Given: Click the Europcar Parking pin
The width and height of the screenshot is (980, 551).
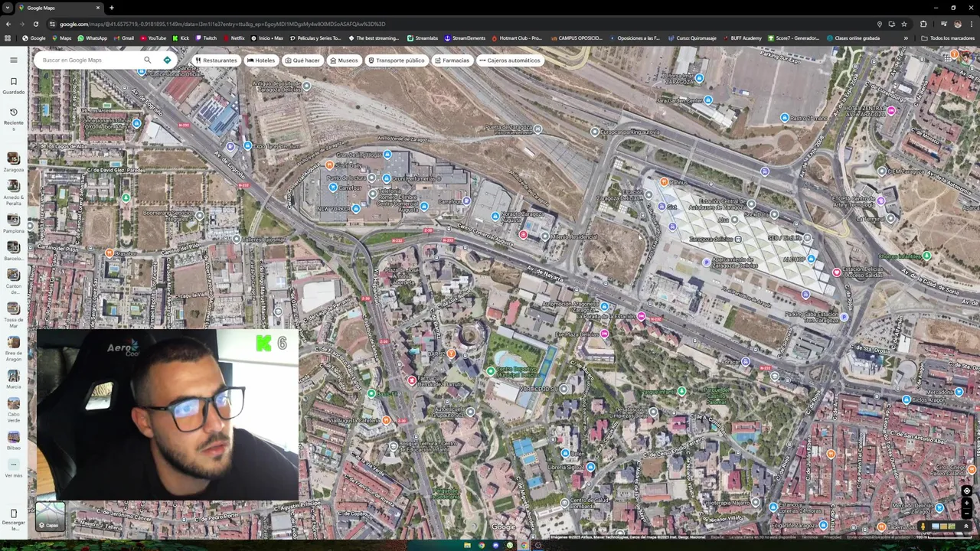Looking at the screenshot, I should coord(594,132).
